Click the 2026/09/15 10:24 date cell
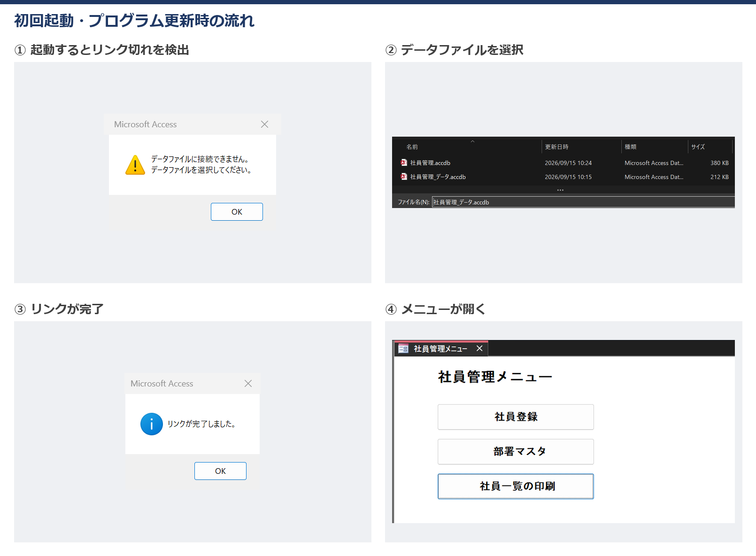Viewport: 756px width, 556px height. [x=568, y=163]
